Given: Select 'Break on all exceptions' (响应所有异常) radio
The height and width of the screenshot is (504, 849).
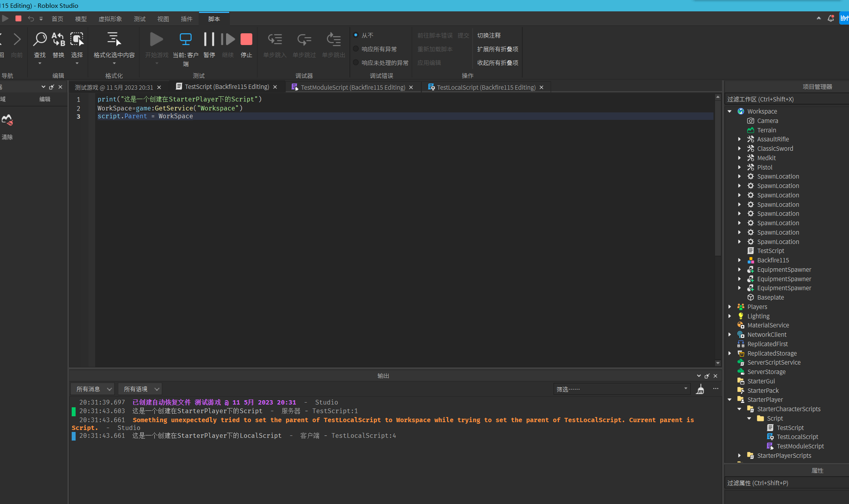Looking at the screenshot, I should pyautogui.click(x=356, y=49).
